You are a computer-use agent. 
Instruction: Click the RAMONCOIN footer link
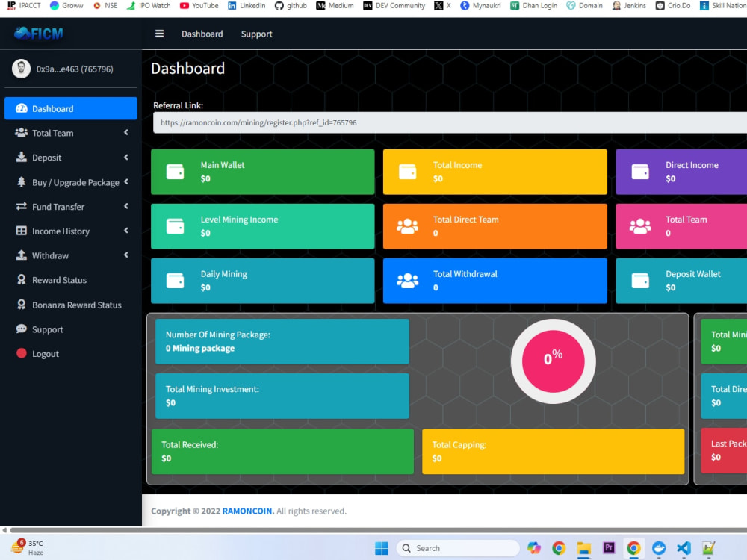tap(248, 511)
